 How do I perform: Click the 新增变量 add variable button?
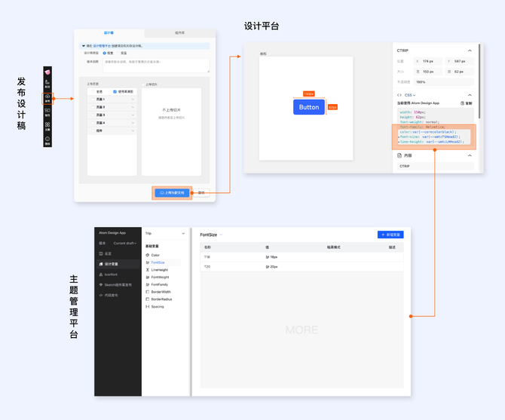point(390,235)
